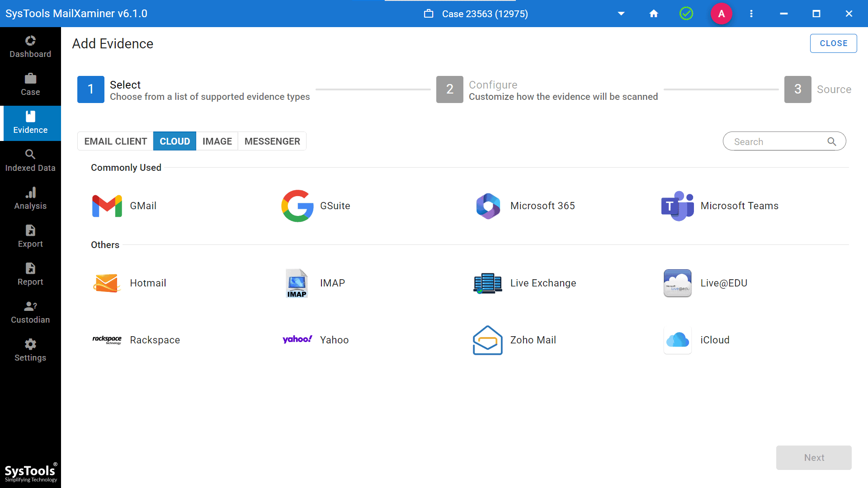Choose the IMAP source icon
Image resolution: width=868 pixels, height=488 pixels.
297,283
